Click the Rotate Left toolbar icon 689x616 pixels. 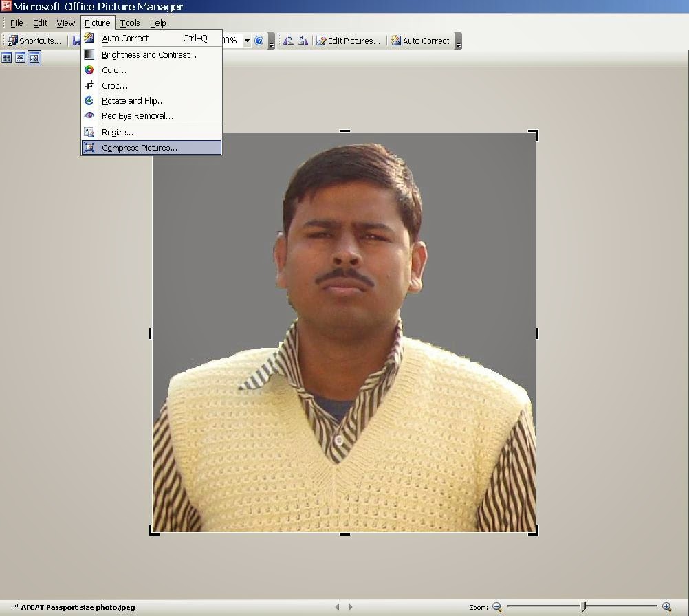pos(288,41)
